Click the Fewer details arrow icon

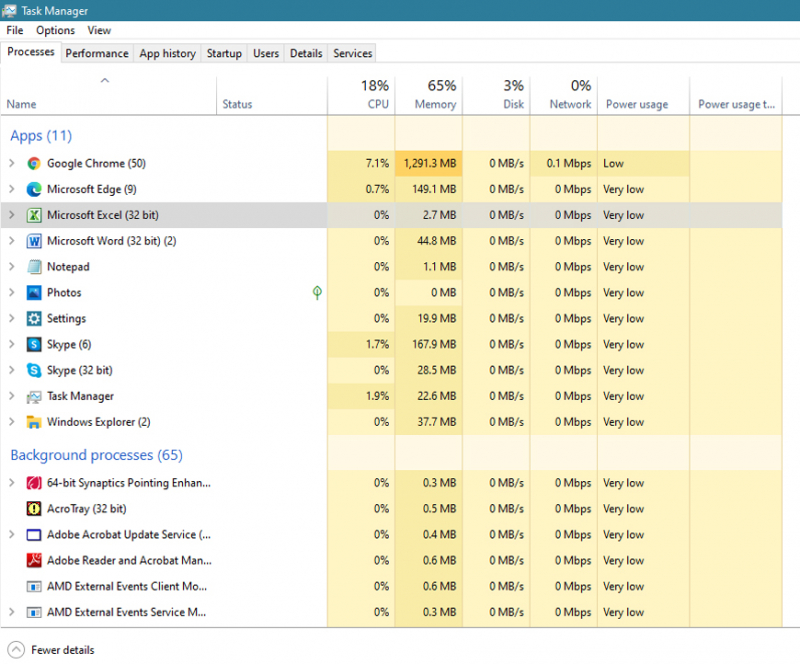[16, 650]
